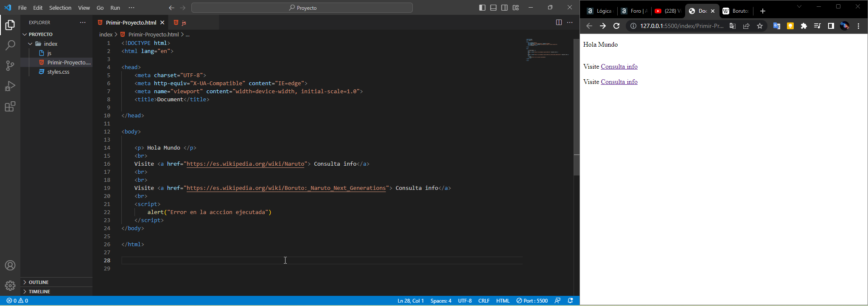This screenshot has height=306, width=868.
Task: Go back in VS Code navigation
Action: [x=171, y=8]
